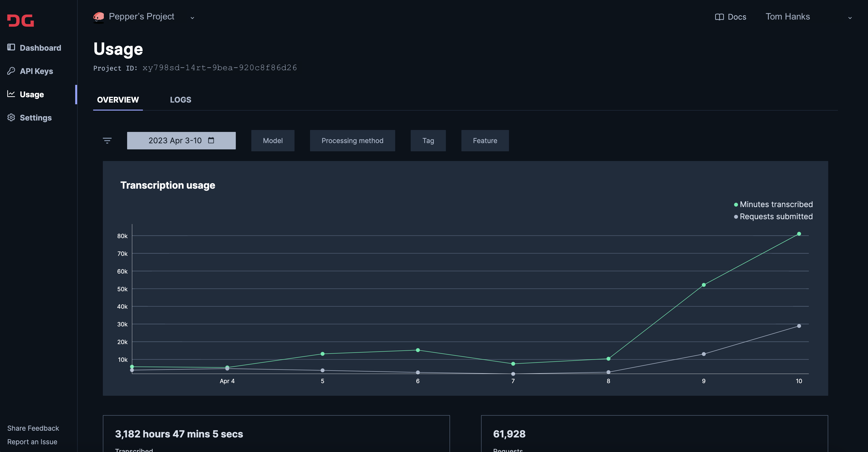This screenshot has width=868, height=452.
Task: Switch to the LOGS tab
Action: (x=180, y=100)
